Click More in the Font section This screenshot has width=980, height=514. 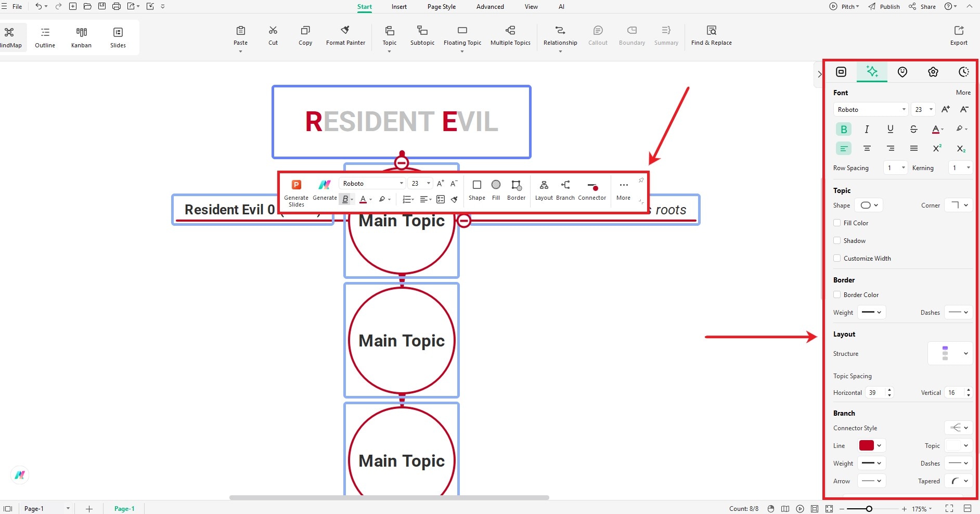coord(963,93)
